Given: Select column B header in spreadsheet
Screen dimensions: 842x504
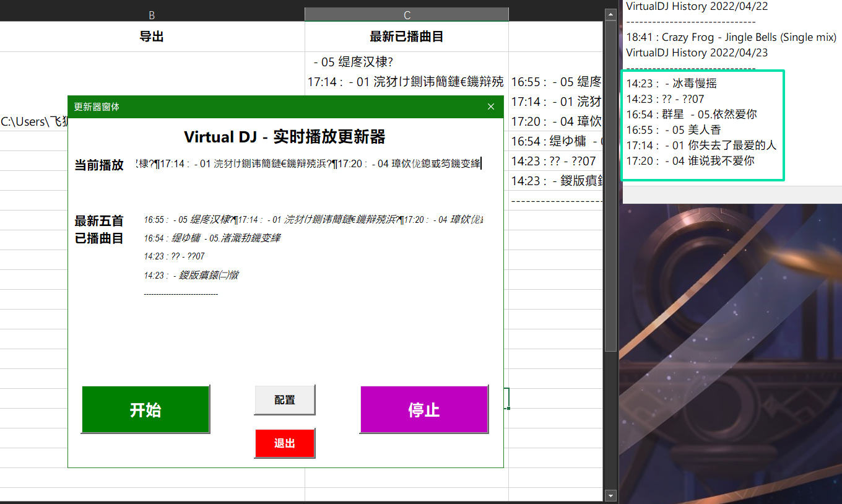Looking at the screenshot, I should 152,14.
